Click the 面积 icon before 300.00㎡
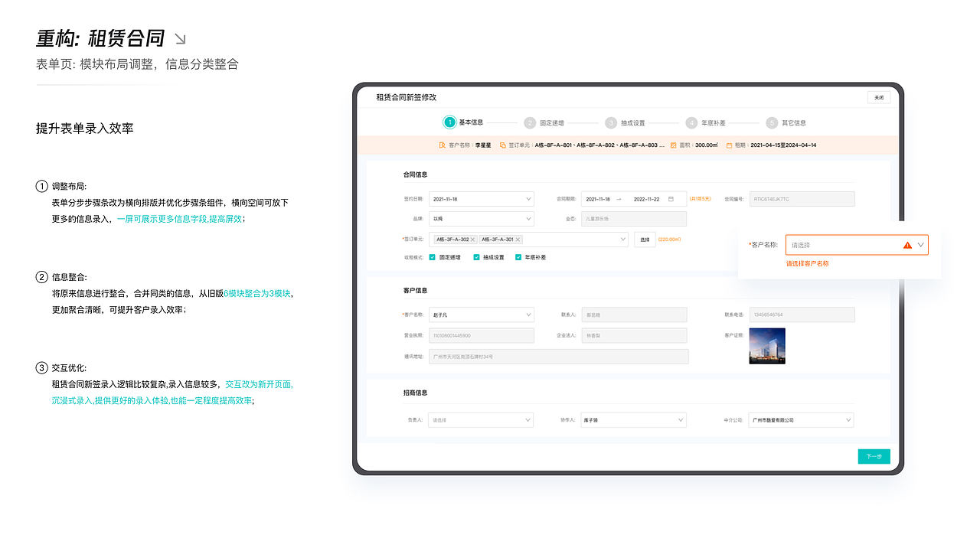Viewport: 980px width, 551px height. click(672, 144)
